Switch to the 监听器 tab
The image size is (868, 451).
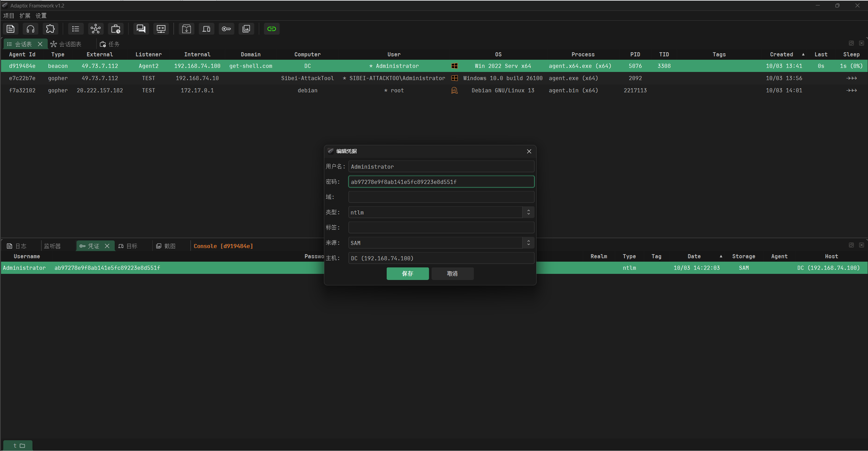52,246
